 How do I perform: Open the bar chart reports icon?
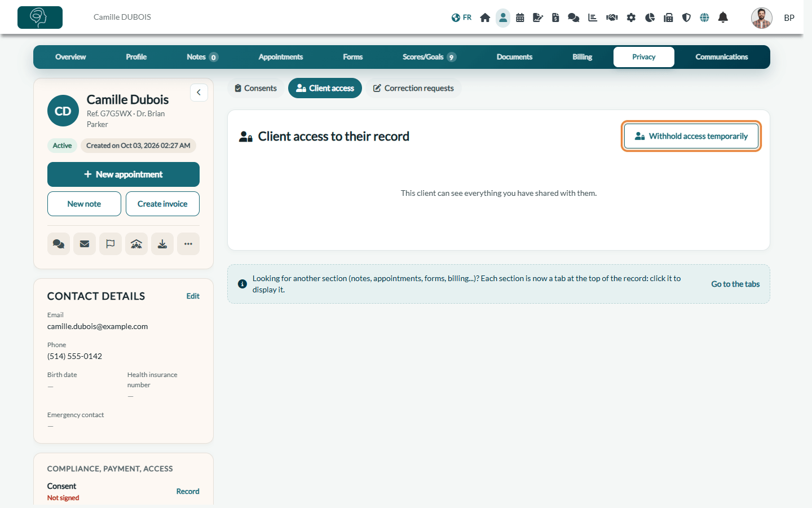click(x=593, y=17)
